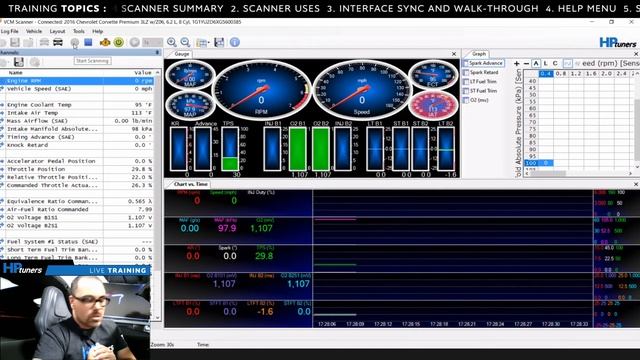The image size is (640, 360).
Task: Switch to the Chart vs. Time tab
Action: (190, 184)
